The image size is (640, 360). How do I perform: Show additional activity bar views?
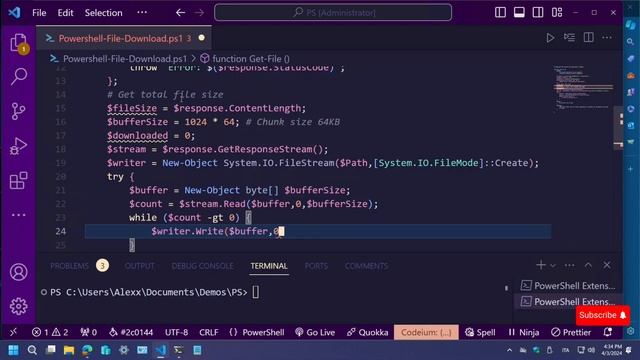[18, 215]
